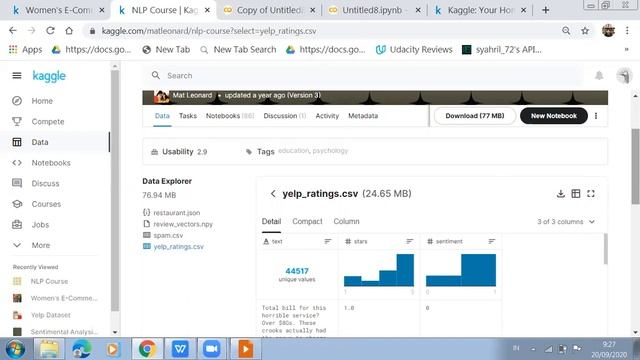This screenshot has height=360, width=640.
Task: Toggle the column grid view icon
Action: pos(576,194)
